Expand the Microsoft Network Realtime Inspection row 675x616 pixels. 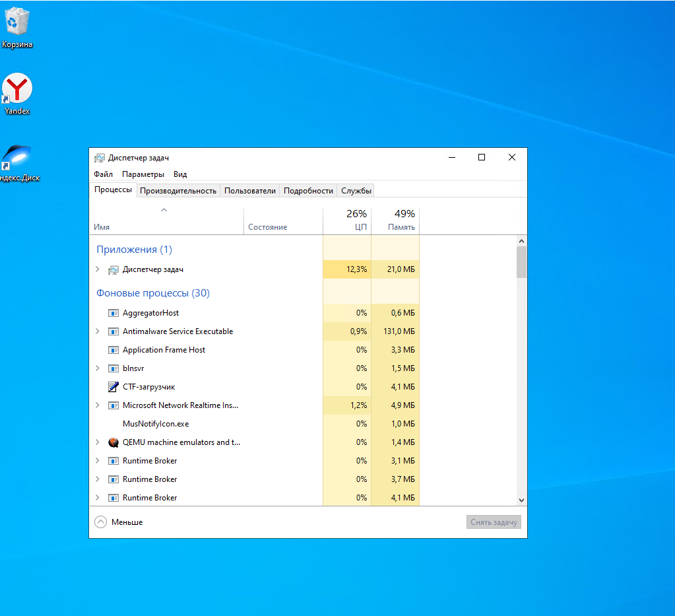[97, 405]
